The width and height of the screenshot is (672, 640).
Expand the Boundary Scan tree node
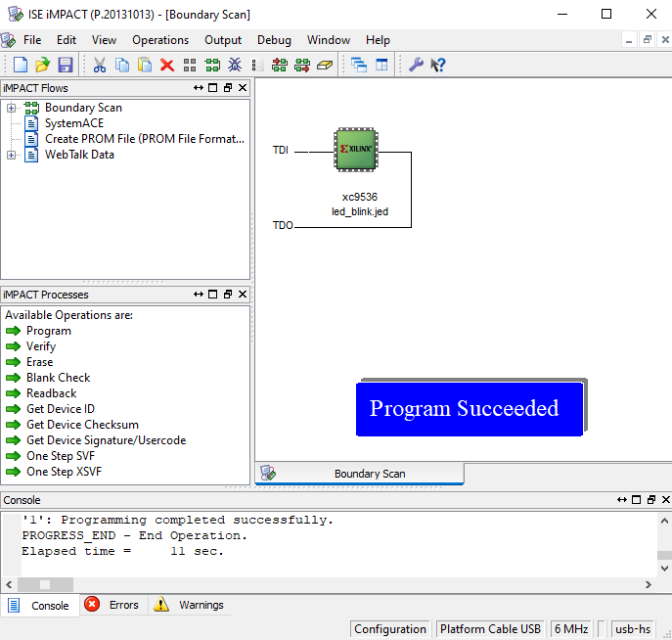(11, 108)
